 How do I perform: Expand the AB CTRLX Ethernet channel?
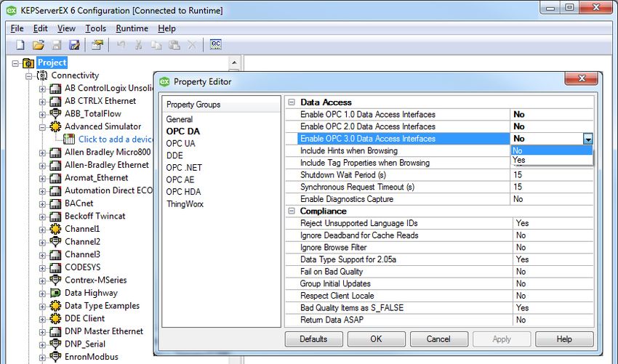click(42, 102)
